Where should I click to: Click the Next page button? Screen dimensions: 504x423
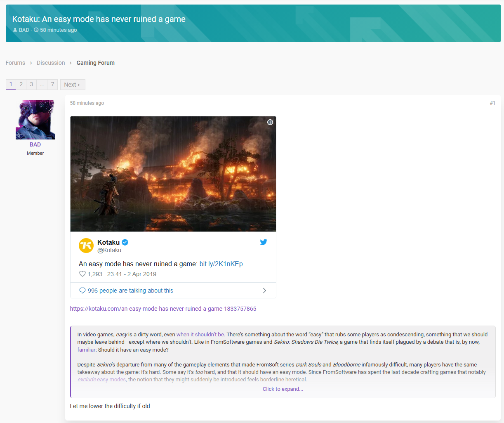point(73,84)
